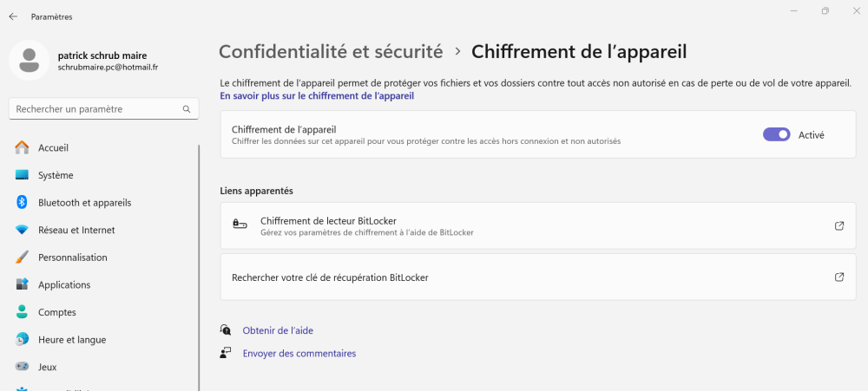868x391 pixels.
Task: Click the Accueil home icon
Action: tap(23, 147)
